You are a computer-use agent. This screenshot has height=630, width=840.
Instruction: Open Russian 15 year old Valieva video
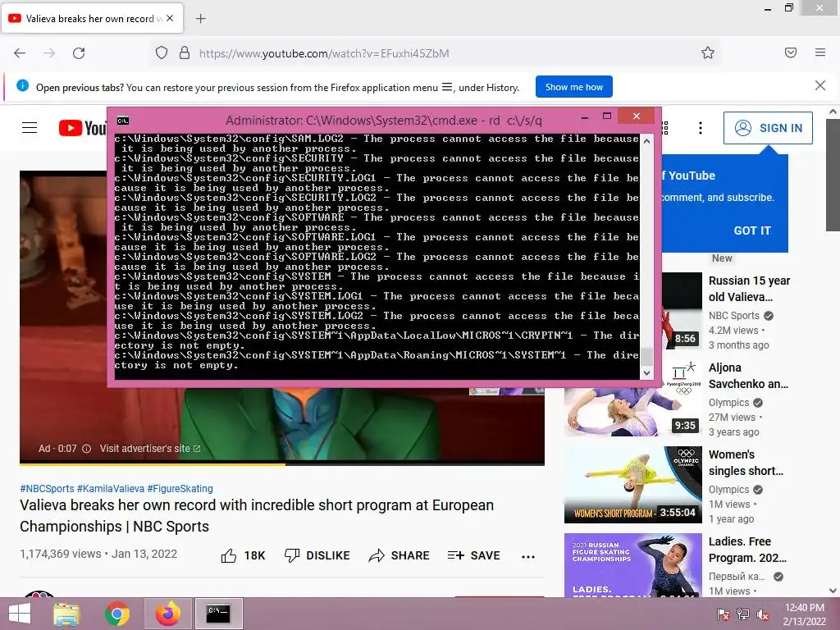pos(749,289)
